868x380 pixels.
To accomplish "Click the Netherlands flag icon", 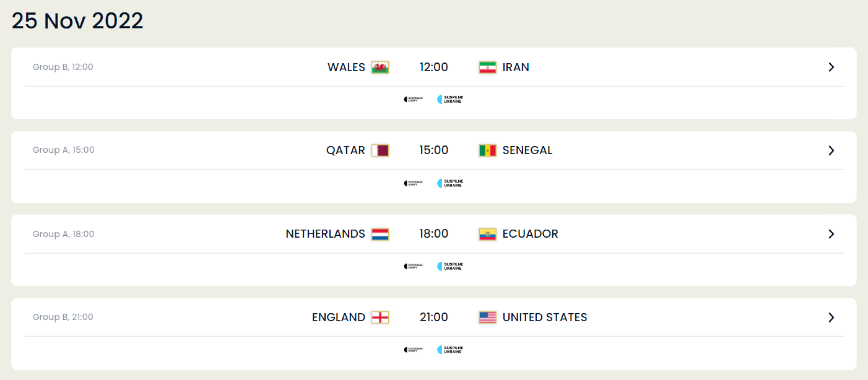I will pyautogui.click(x=380, y=234).
